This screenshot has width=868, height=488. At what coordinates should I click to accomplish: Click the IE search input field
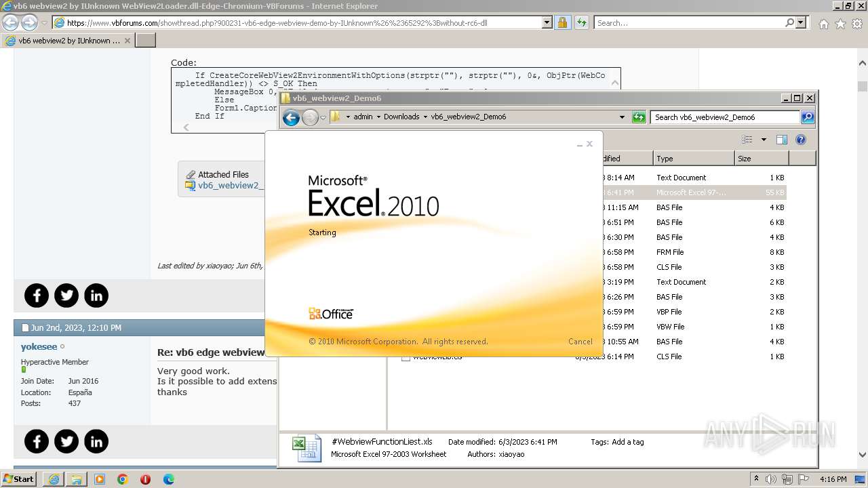(x=688, y=22)
